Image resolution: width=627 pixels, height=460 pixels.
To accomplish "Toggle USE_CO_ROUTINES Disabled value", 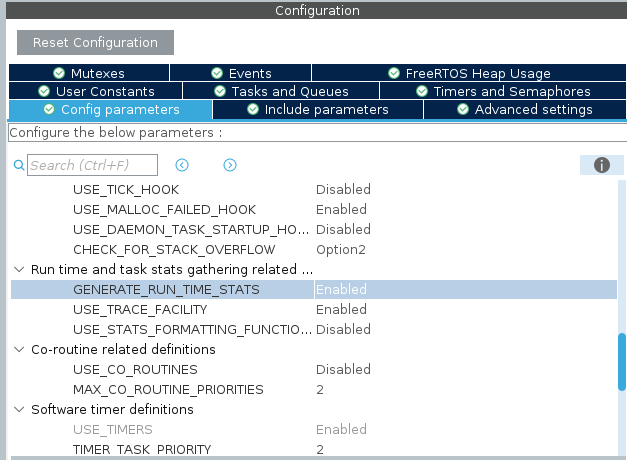I will pyautogui.click(x=343, y=369).
